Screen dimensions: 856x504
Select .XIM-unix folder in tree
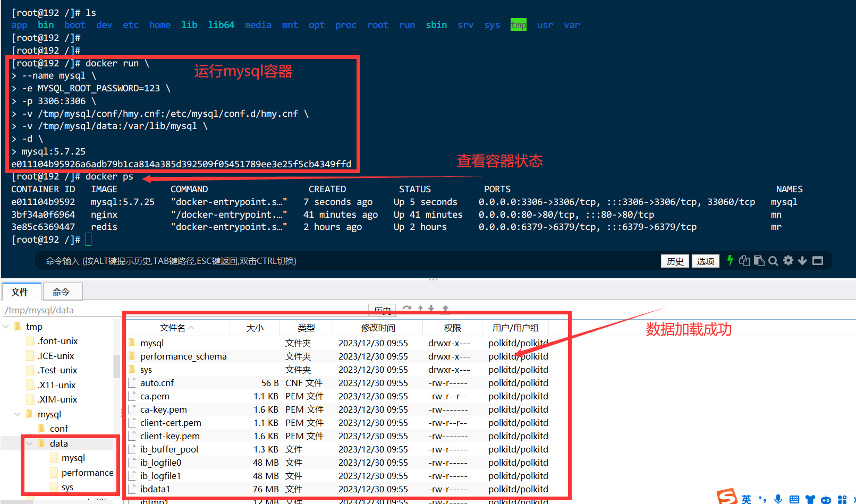[x=57, y=399]
